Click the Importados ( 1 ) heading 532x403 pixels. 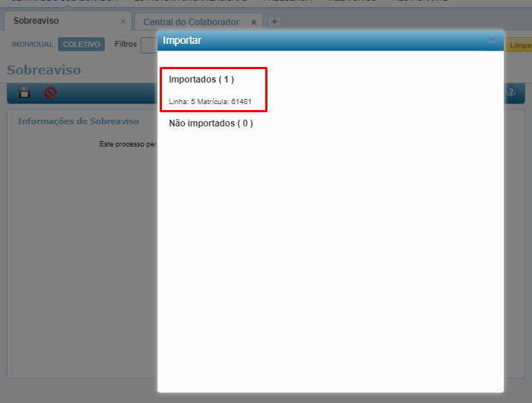[201, 80]
